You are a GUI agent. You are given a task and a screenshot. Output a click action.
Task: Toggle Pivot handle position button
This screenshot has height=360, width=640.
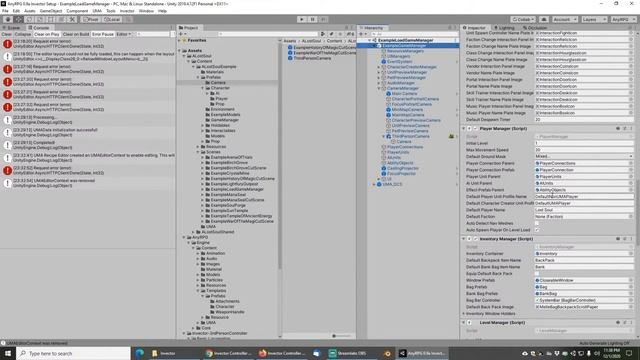coord(91,19)
